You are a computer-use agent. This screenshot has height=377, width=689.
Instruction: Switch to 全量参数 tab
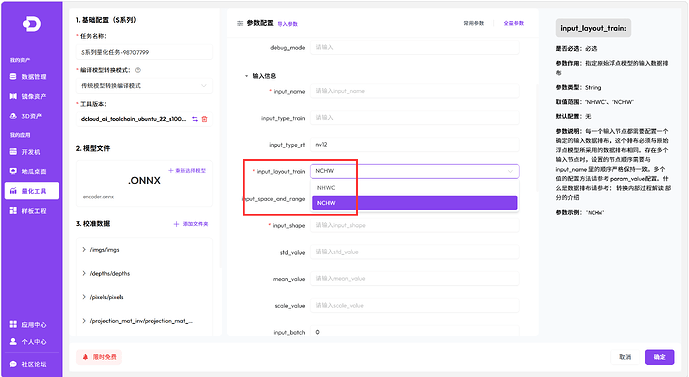(x=514, y=23)
